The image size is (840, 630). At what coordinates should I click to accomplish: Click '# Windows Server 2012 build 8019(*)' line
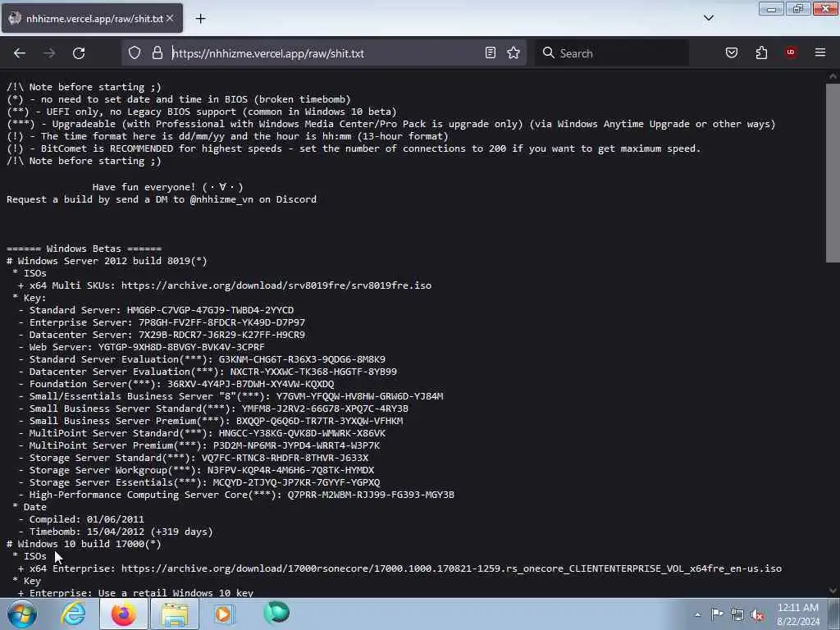point(107,261)
